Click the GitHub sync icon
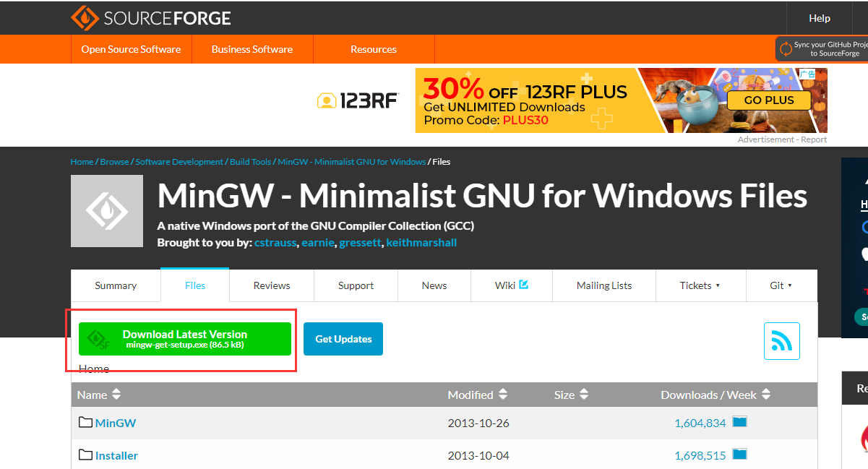The height and width of the screenshot is (469, 868). pyautogui.click(x=786, y=49)
